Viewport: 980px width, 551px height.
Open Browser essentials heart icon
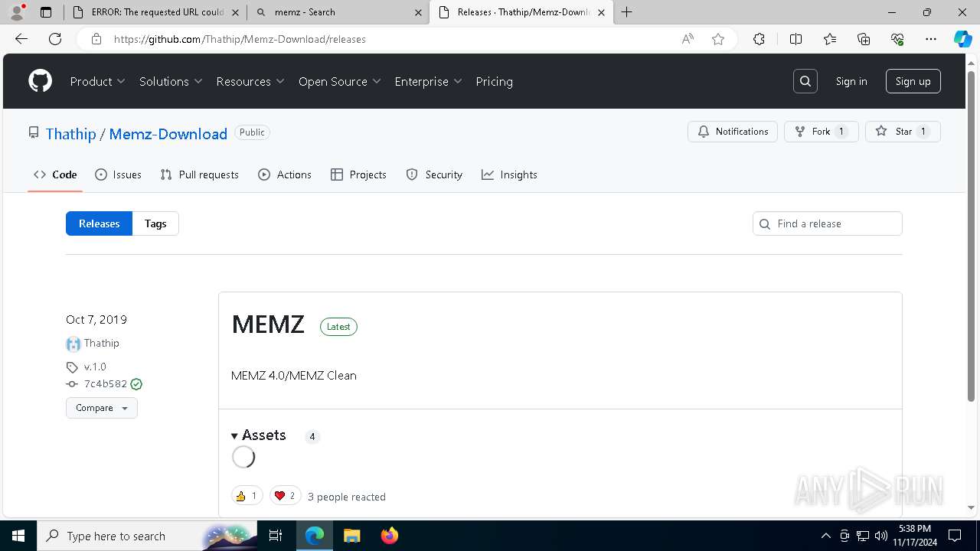[897, 39]
